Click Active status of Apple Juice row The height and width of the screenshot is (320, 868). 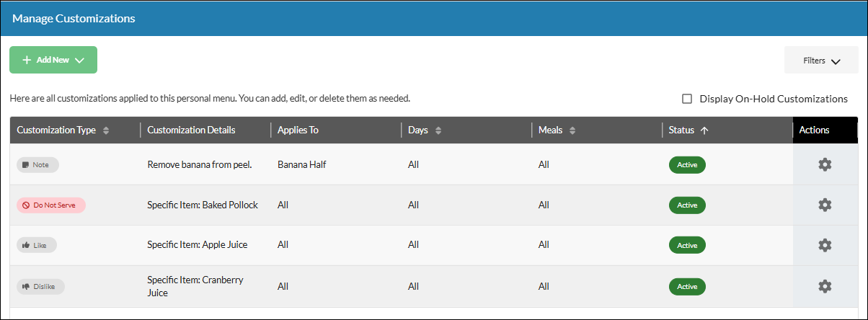click(687, 245)
